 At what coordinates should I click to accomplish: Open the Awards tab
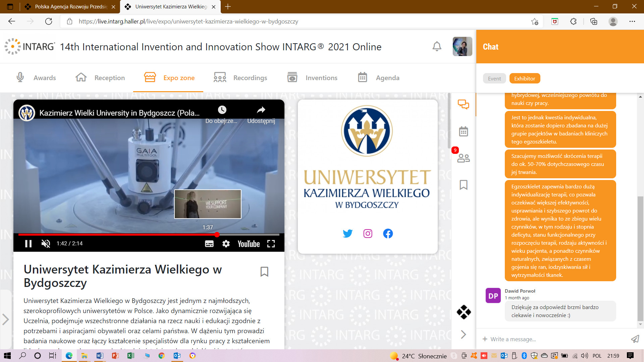pos(36,78)
